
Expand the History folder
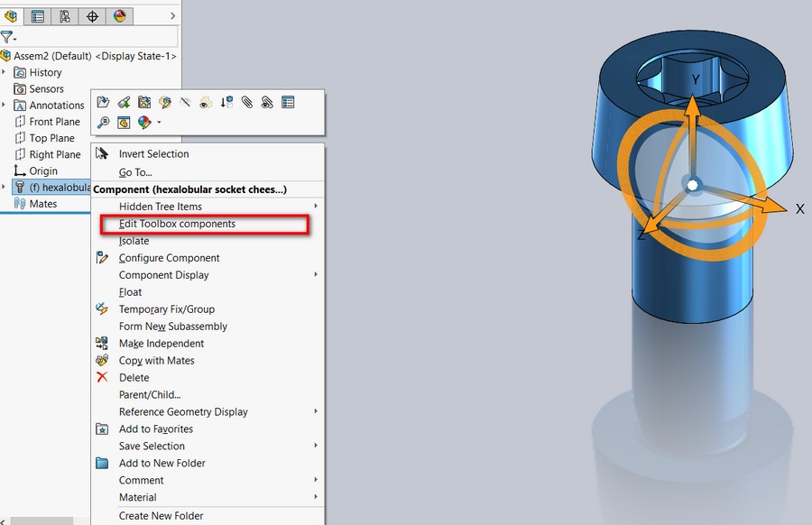(x=4, y=72)
